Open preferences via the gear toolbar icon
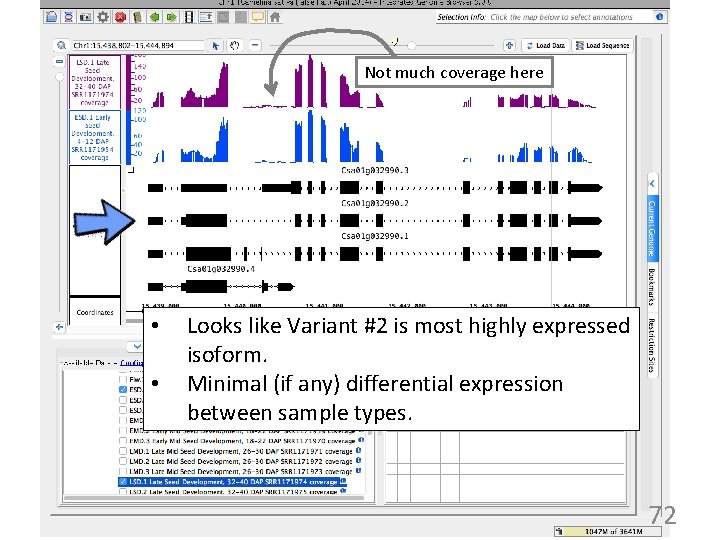Image resolution: width=720 pixels, height=540 pixels. pos(102,17)
